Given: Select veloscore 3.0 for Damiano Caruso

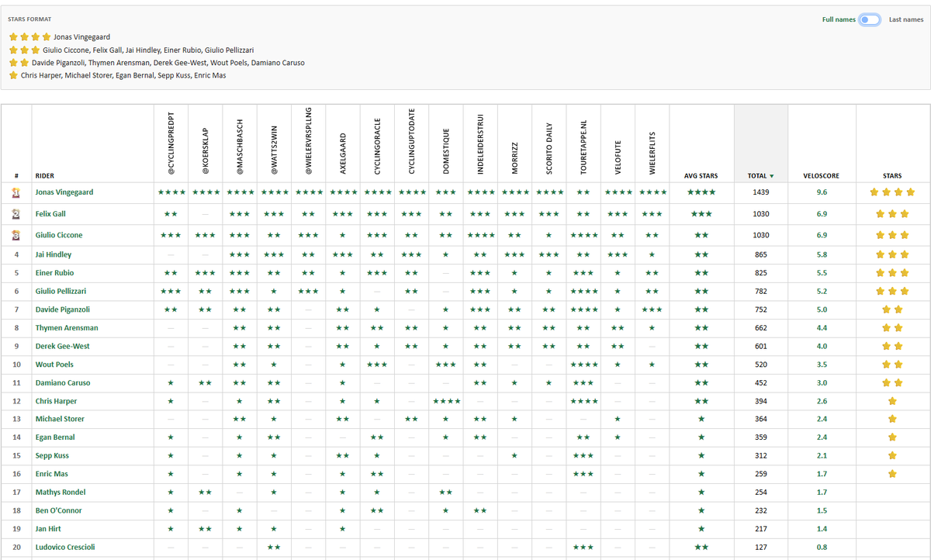Looking at the screenshot, I should click(x=822, y=382).
